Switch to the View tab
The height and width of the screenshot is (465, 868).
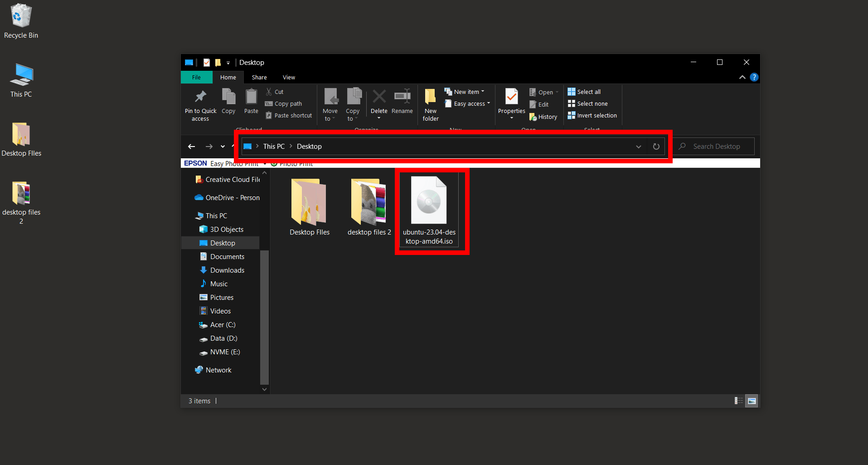pyautogui.click(x=288, y=77)
